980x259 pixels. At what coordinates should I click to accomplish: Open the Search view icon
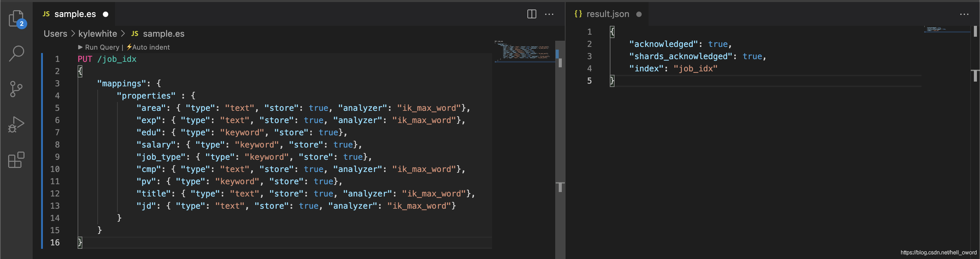16,54
